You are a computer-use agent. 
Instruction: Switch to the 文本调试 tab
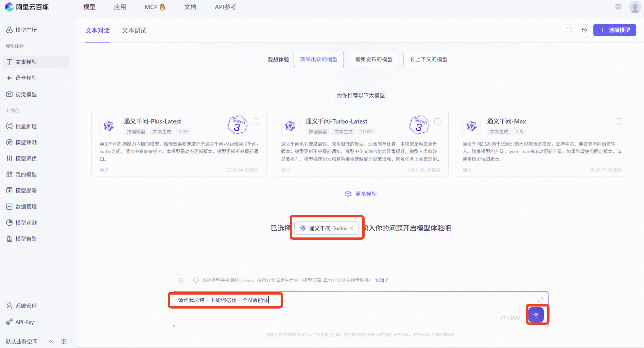coord(134,31)
